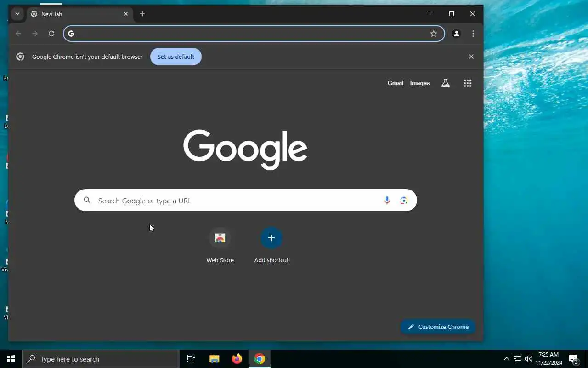This screenshot has height=368, width=588.
Task: Open network status tray icon
Action: pyautogui.click(x=518, y=359)
